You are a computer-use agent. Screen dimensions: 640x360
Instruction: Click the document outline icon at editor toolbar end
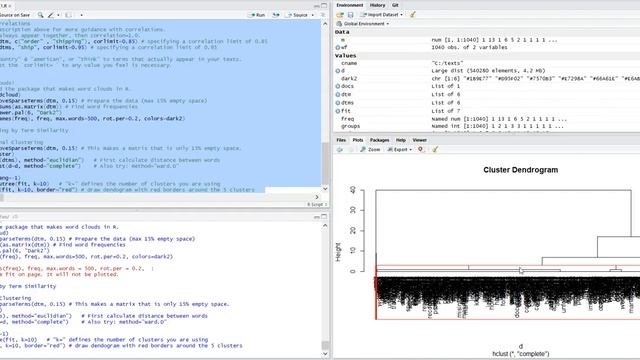(x=323, y=15)
